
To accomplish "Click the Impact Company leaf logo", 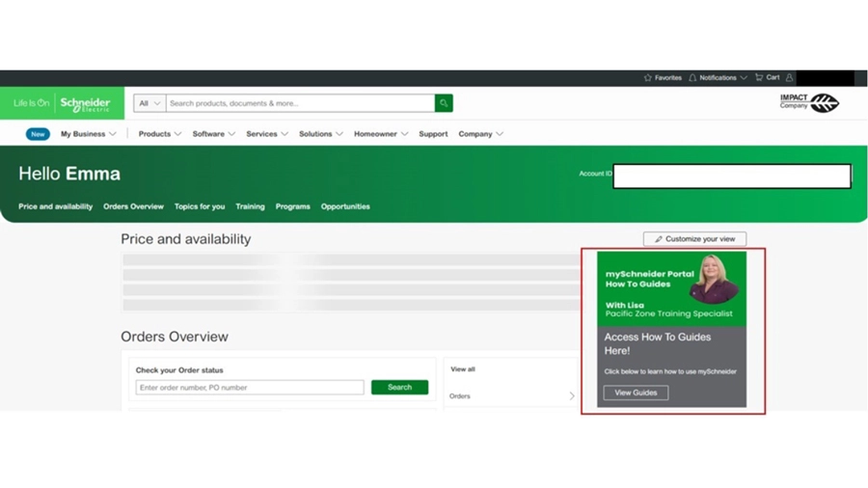I will coord(825,103).
